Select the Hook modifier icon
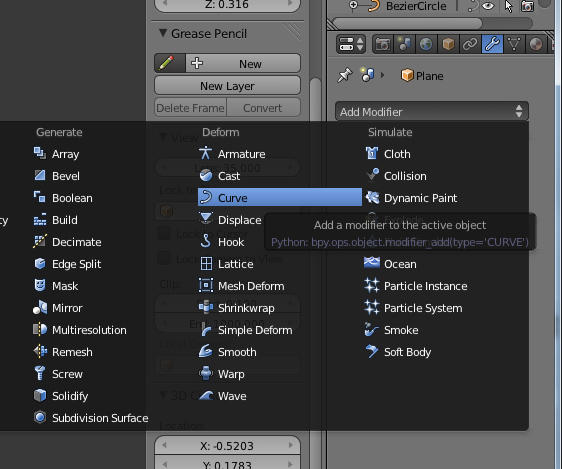 pyautogui.click(x=205, y=241)
